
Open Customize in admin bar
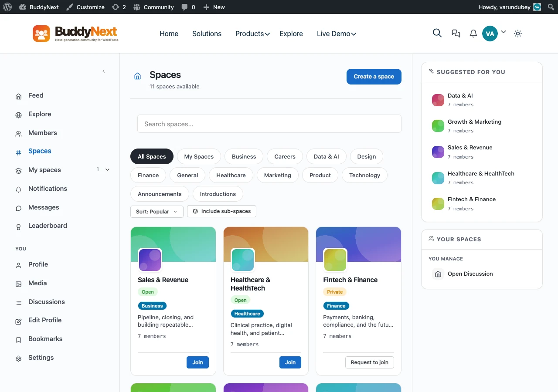coord(85,7)
